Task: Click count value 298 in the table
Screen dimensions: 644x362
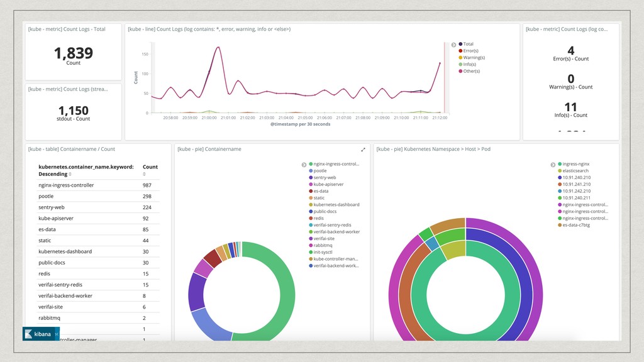Action: point(147,196)
